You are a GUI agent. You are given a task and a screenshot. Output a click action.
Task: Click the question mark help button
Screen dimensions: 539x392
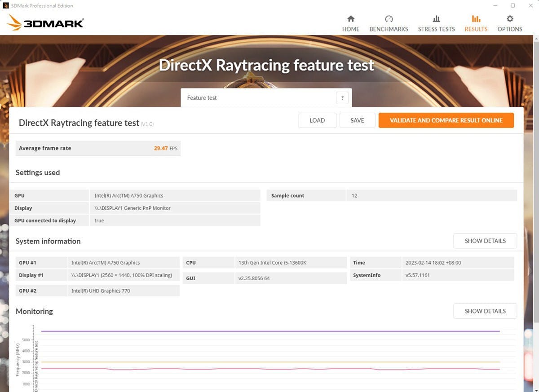[x=342, y=98]
